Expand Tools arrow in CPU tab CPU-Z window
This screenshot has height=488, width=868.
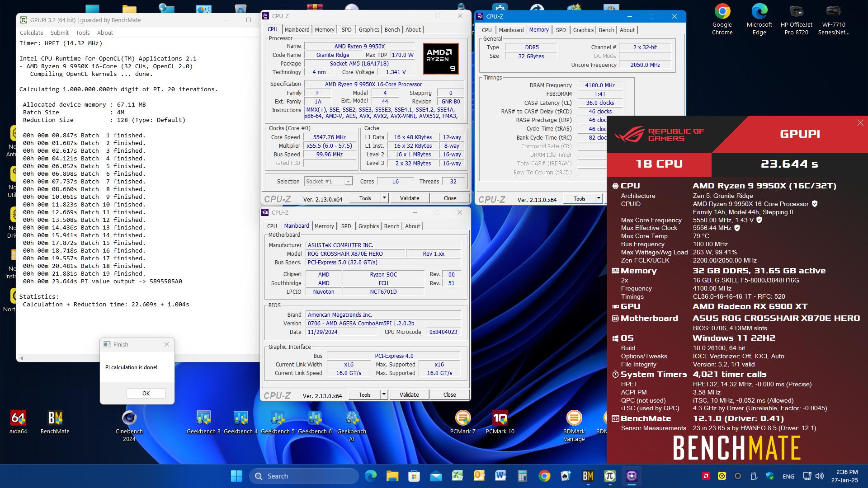point(384,198)
